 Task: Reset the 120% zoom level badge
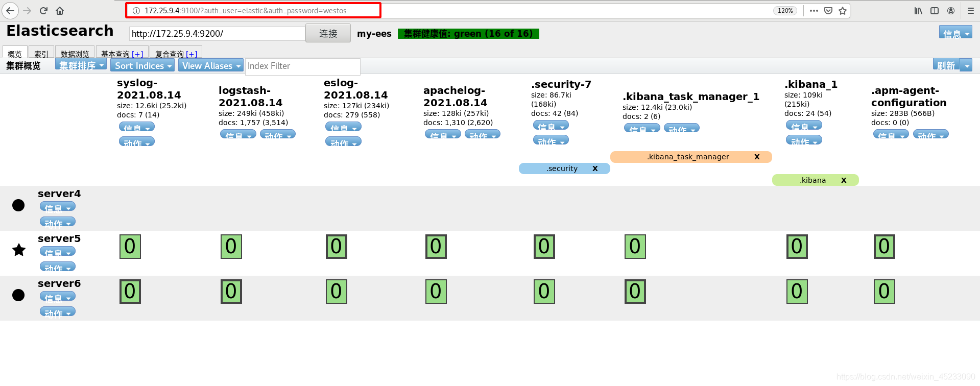click(785, 11)
